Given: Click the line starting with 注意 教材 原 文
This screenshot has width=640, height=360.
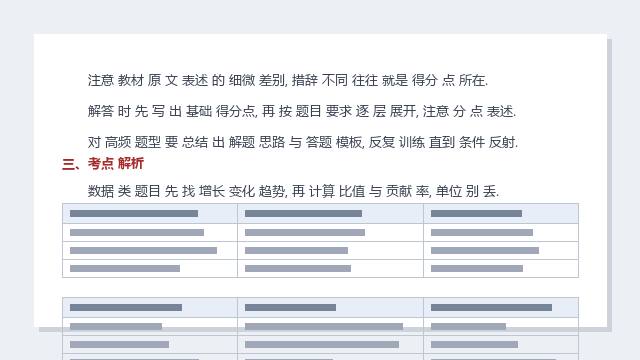Looking at the screenshot, I should (x=288, y=80).
